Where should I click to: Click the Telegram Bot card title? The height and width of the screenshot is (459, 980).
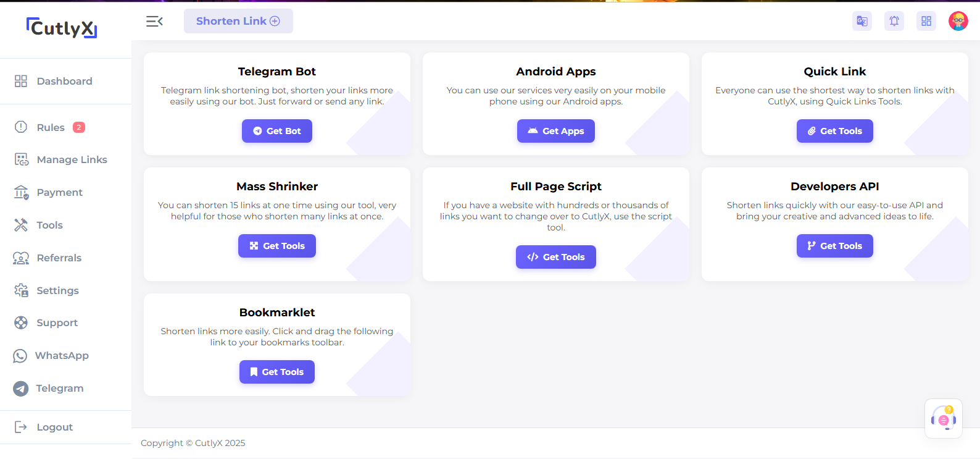click(277, 72)
